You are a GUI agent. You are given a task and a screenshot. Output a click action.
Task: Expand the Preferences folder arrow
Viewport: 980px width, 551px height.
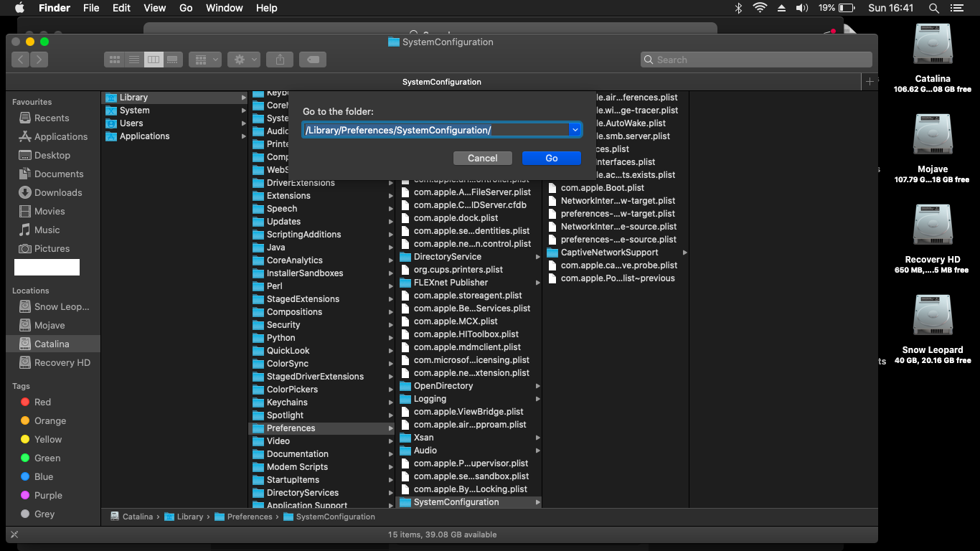[x=391, y=428]
